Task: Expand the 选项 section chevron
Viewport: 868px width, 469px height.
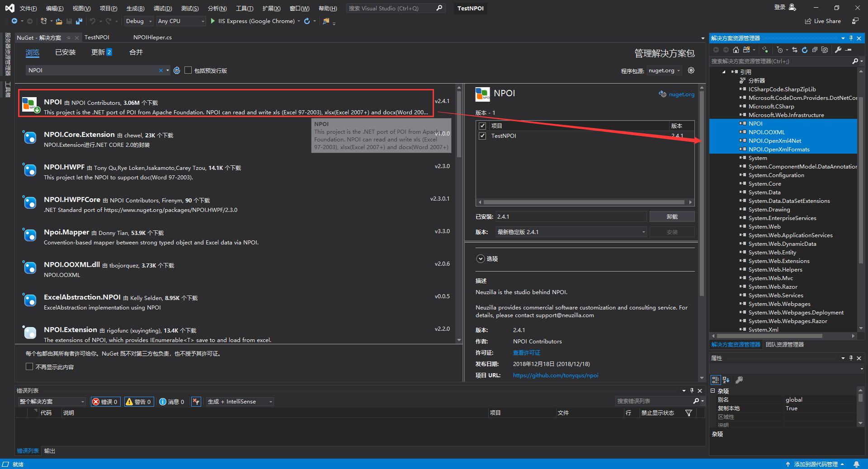Action: click(481, 259)
